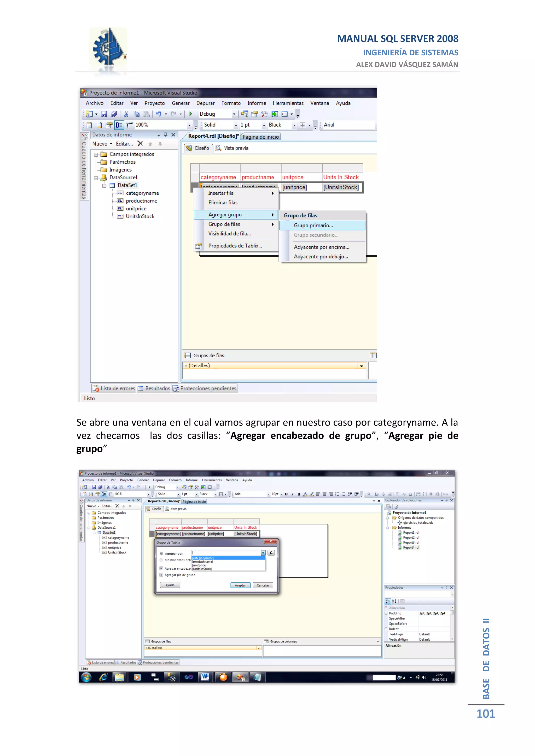The width and height of the screenshot is (535, 756).
Task: Start debugging with green play icon, upper screenshot
Action: click(x=190, y=114)
